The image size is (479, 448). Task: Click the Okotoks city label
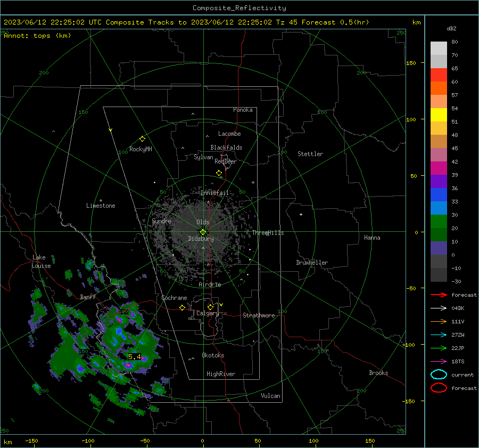213,355
